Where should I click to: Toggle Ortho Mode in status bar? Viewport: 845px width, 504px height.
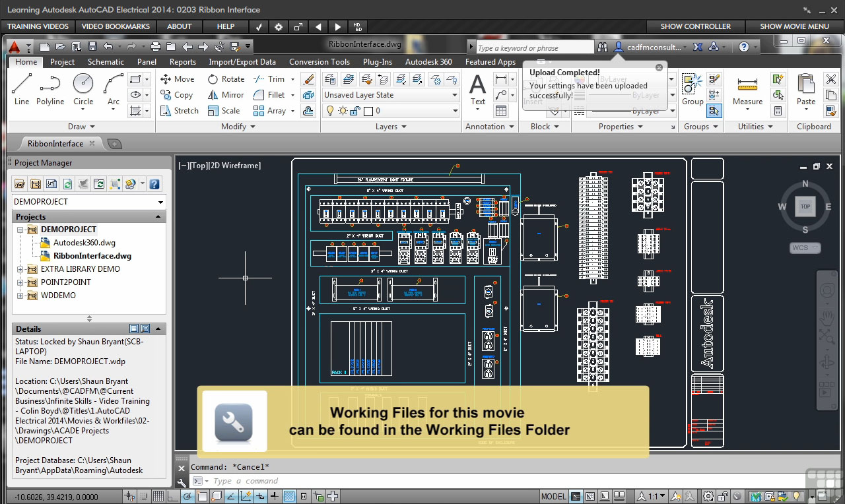173,496
